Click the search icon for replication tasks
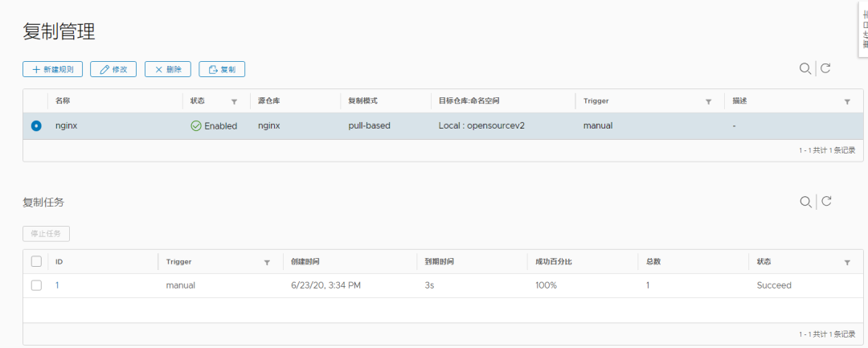 tap(805, 202)
